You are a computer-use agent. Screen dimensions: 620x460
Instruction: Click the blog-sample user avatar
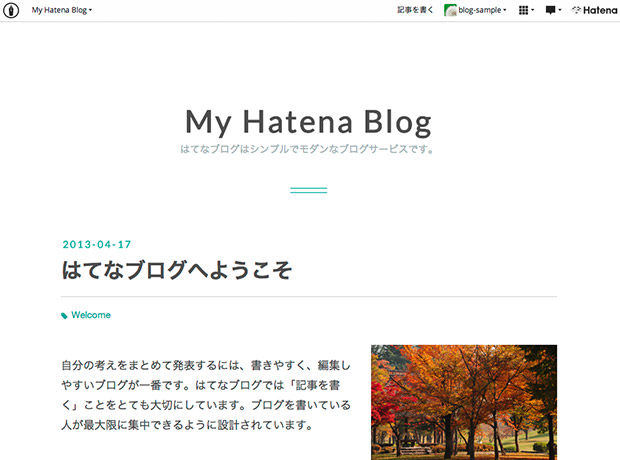coord(450,10)
